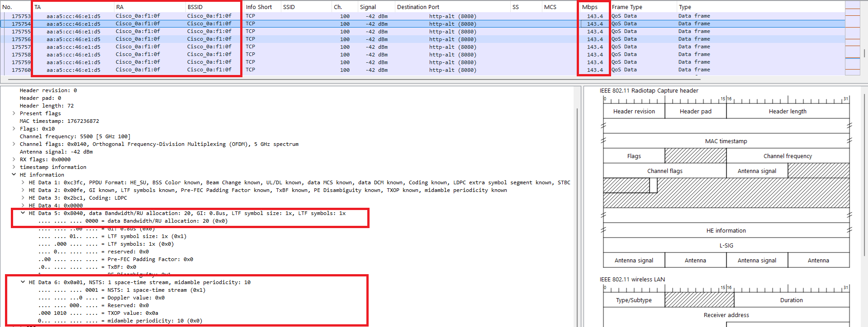
Task: Collapse the HE Data 5 subtree
Action: coord(23,213)
